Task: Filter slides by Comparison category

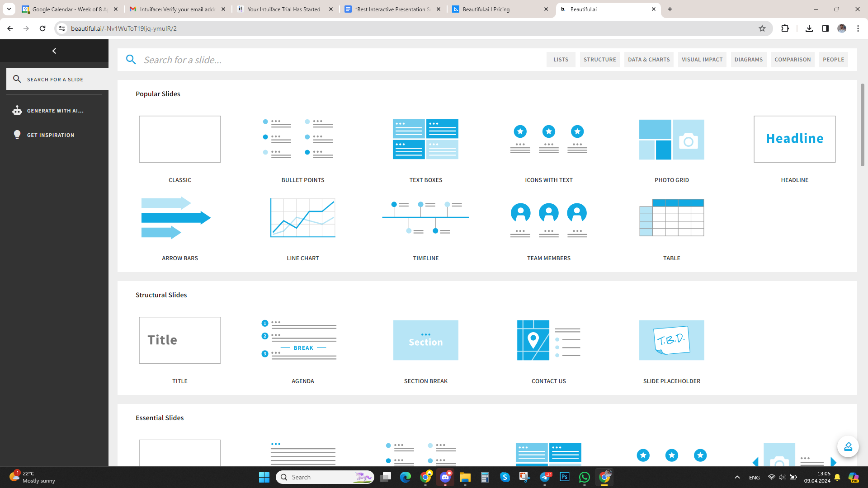Action: tap(792, 60)
